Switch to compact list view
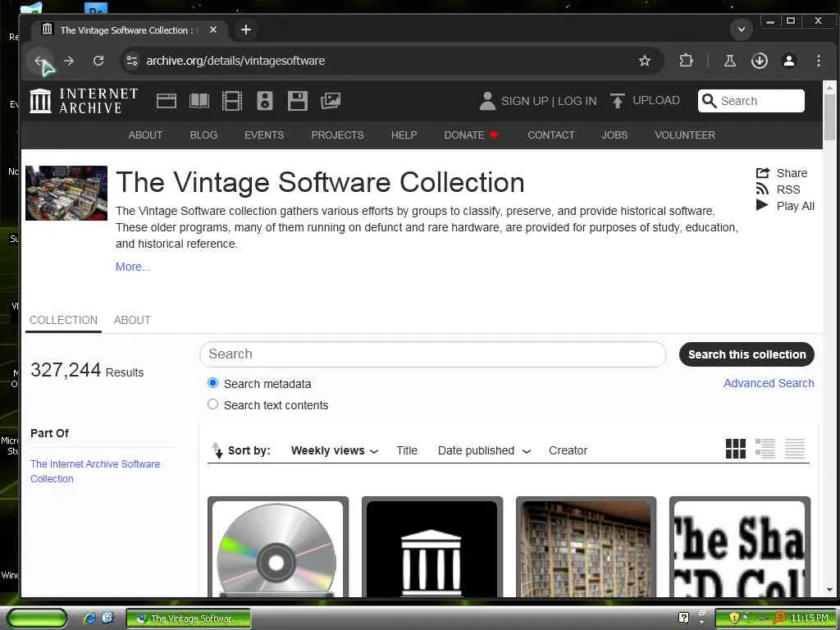This screenshot has height=630, width=840. click(794, 449)
